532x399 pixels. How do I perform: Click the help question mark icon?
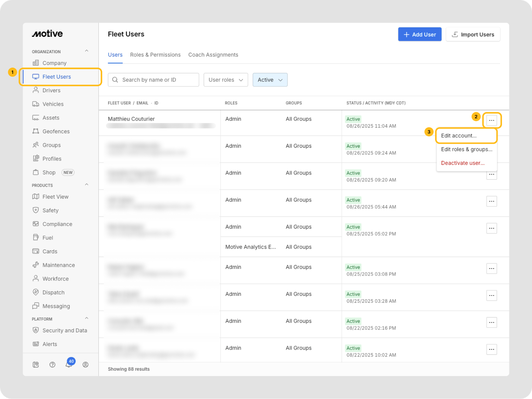point(52,364)
